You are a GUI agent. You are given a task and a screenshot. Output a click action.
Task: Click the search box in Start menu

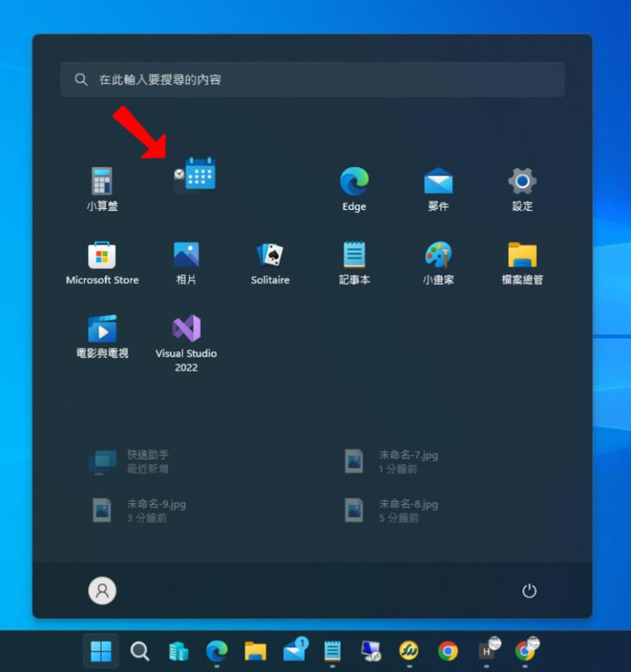pyautogui.click(x=312, y=80)
